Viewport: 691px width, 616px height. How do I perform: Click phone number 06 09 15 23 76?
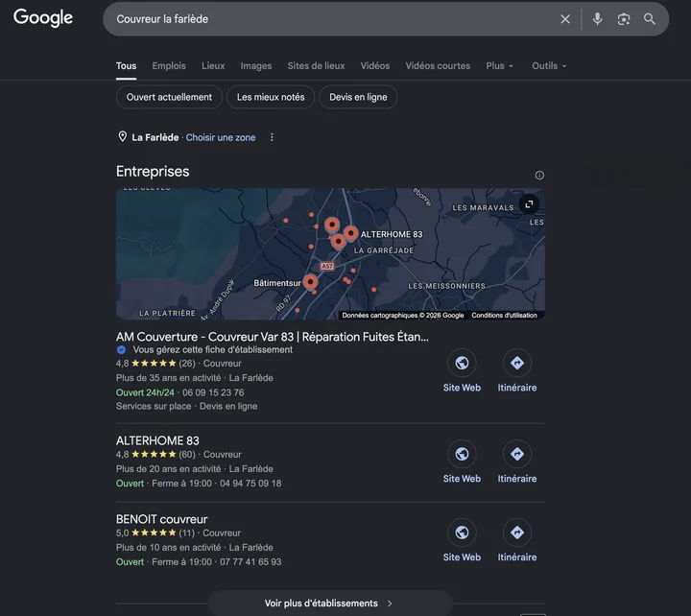[213, 392]
